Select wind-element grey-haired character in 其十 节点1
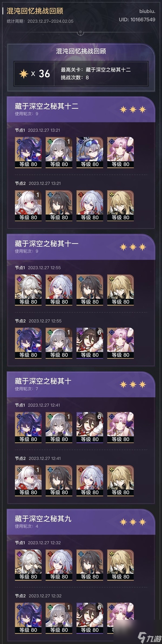Viewport: 162px width, 644px height. [x=59, y=428]
